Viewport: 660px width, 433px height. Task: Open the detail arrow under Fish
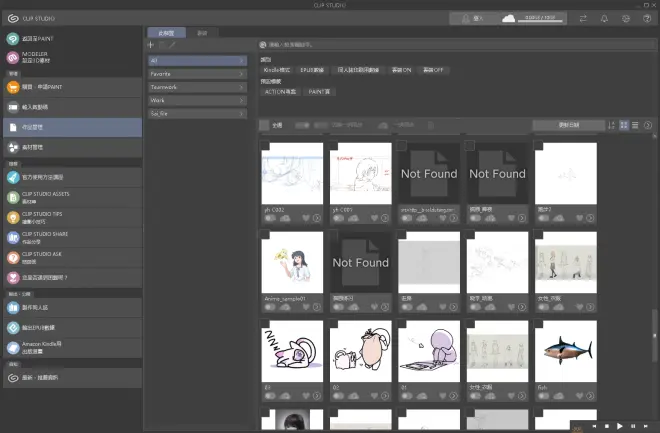tap(590, 396)
